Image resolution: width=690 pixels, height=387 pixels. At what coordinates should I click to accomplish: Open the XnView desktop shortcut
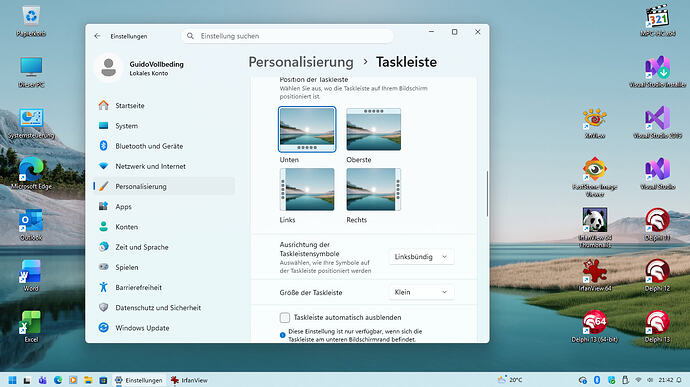[595, 123]
